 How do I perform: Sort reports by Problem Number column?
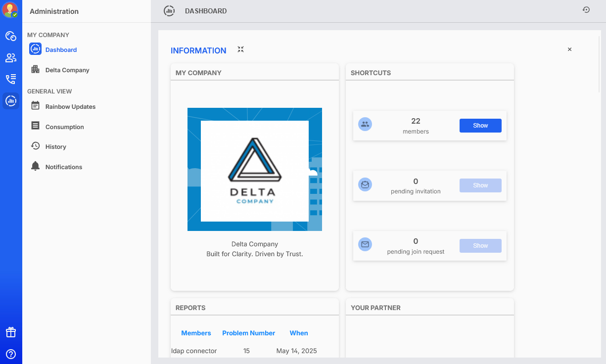(248, 333)
